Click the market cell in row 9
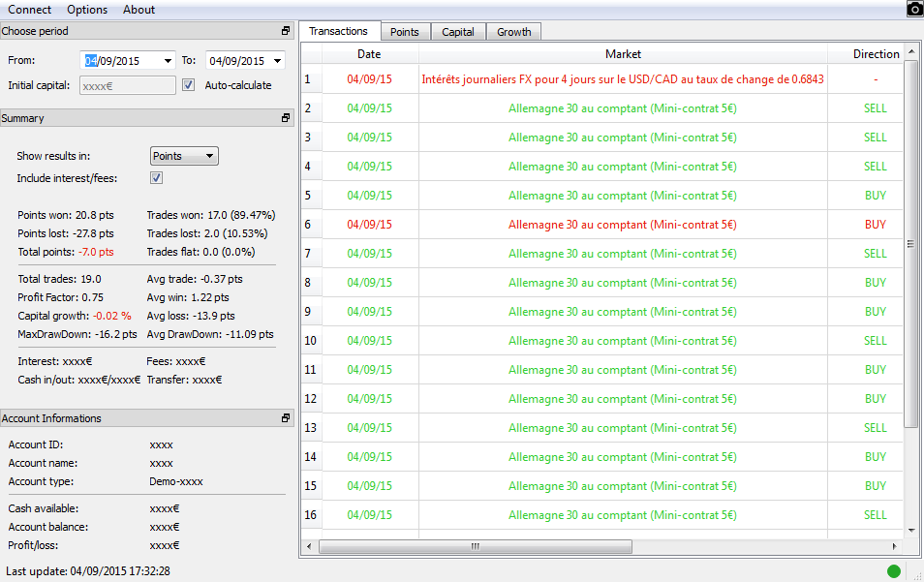The width and height of the screenshot is (924, 582). pos(623,312)
